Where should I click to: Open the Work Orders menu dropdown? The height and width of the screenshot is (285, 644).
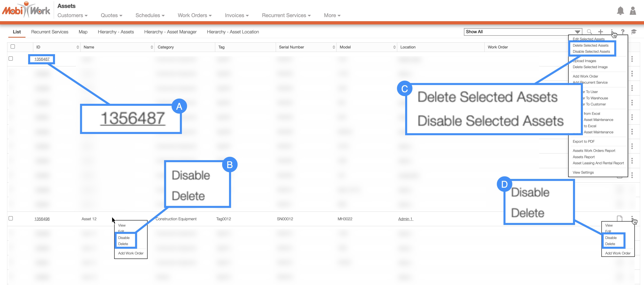coord(194,15)
